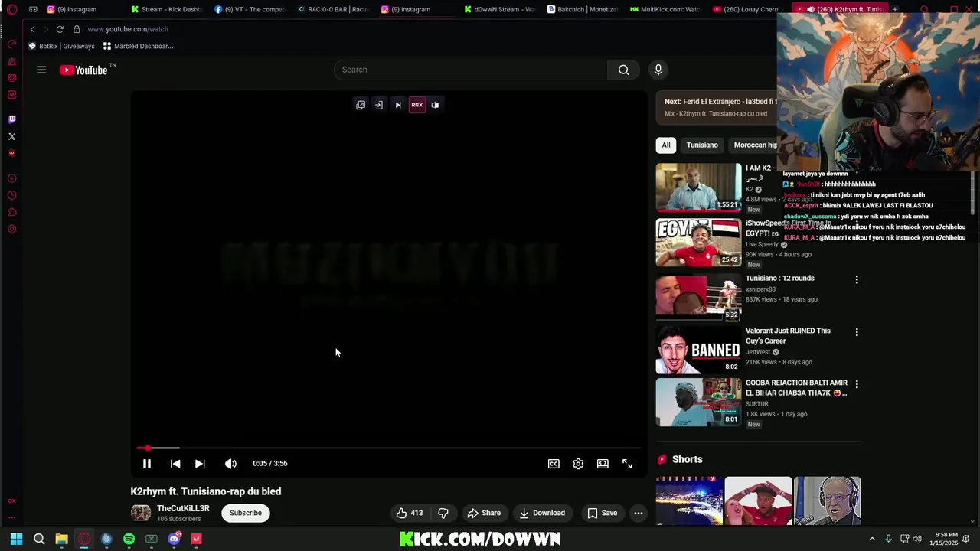
Task: Open the Next: Ferid El Extranjero mix panel
Action: click(x=717, y=107)
